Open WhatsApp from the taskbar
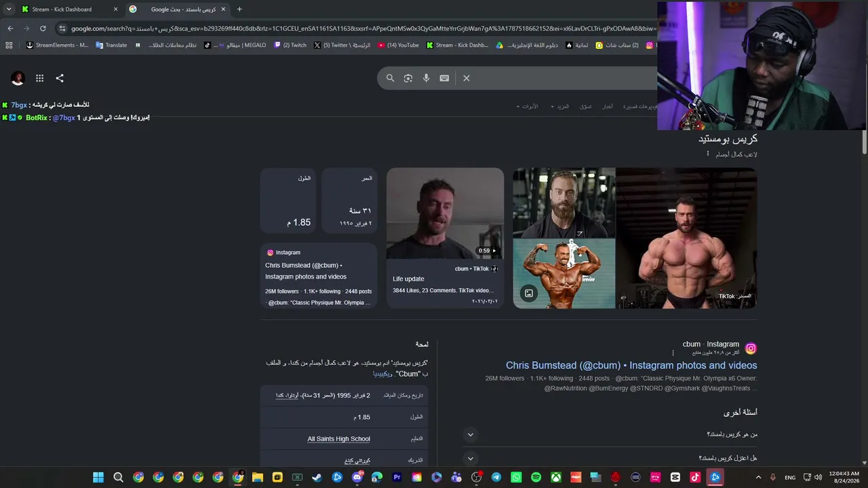This screenshot has height=488, width=868. (x=516, y=477)
